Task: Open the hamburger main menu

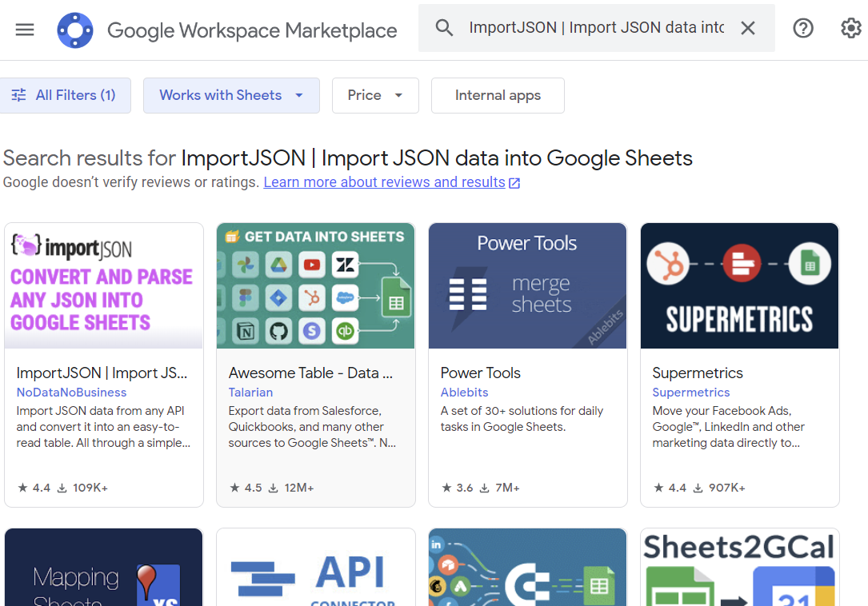Action: [x=24, y=30]
